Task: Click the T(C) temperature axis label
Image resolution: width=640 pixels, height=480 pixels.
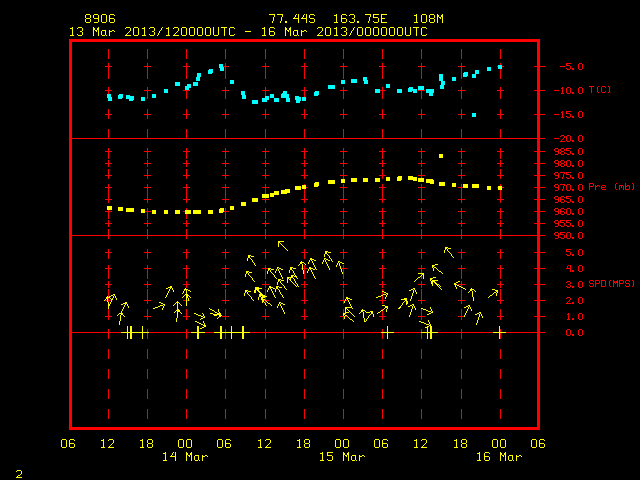Action: pos(600,89)
